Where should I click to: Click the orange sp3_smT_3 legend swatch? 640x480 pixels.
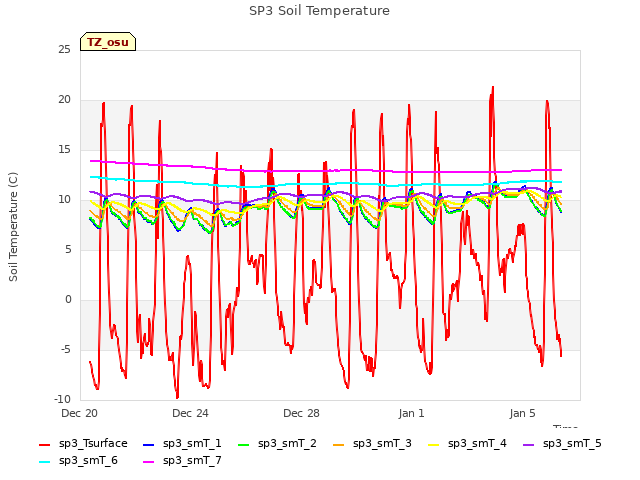339,444
